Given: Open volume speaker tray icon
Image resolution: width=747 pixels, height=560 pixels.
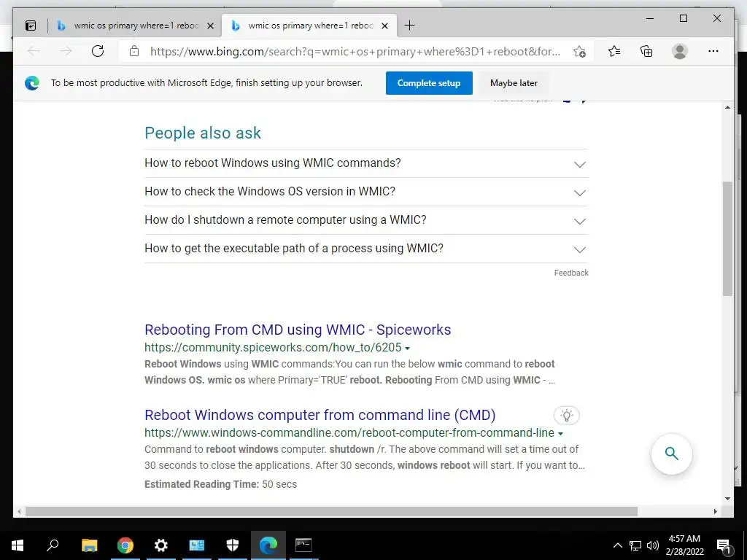Looking at the screenshot, I should (x=653, y=545).
